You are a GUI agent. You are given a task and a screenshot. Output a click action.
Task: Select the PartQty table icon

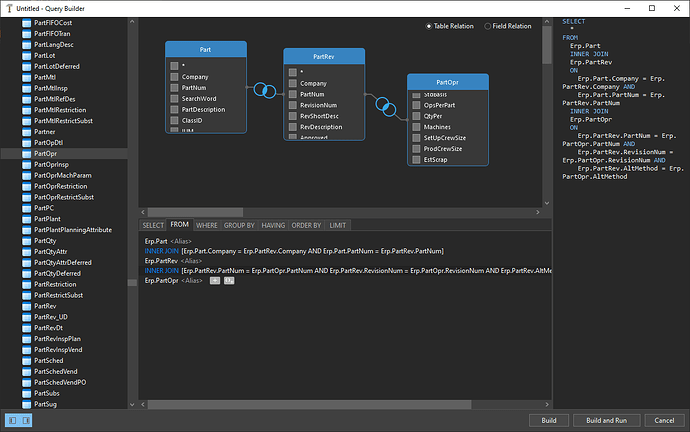(x=26, y=241)
